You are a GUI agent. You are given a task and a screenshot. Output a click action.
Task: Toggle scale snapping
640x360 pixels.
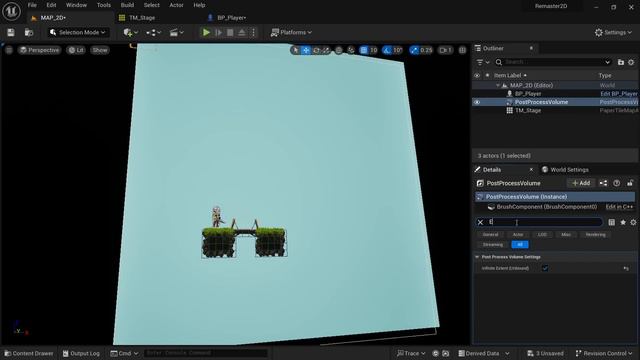coord(414,50)
